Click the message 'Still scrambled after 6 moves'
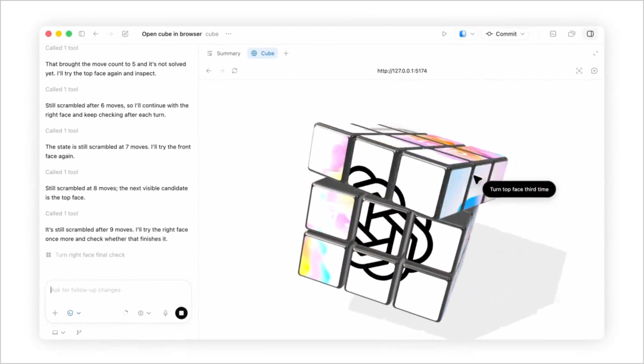The width and height of the screenshot is (644, 364). 117,110
